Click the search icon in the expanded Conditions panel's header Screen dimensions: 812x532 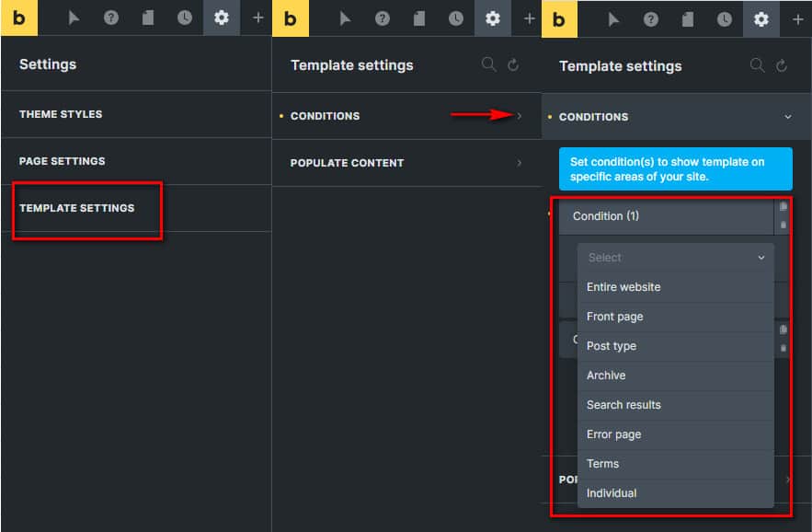click(x=757, y=65)
